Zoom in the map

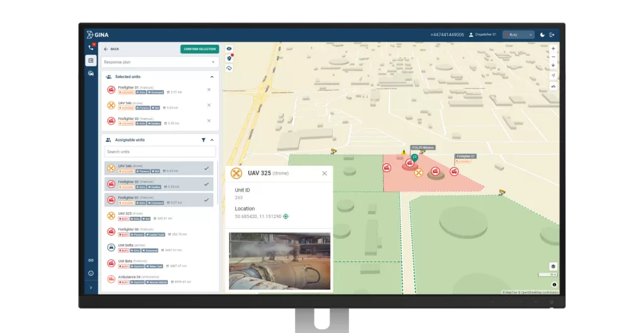553,48
